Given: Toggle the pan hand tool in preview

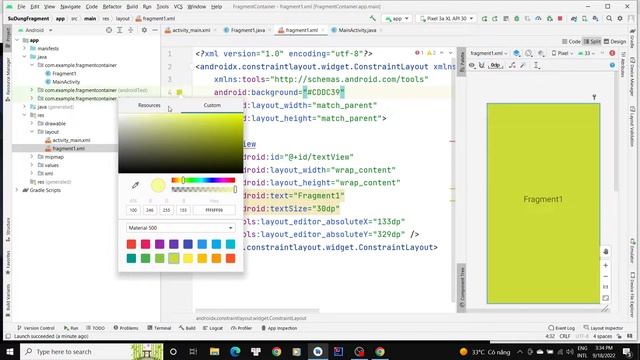Looking at the screenshot, I should [x=606, y=252].
